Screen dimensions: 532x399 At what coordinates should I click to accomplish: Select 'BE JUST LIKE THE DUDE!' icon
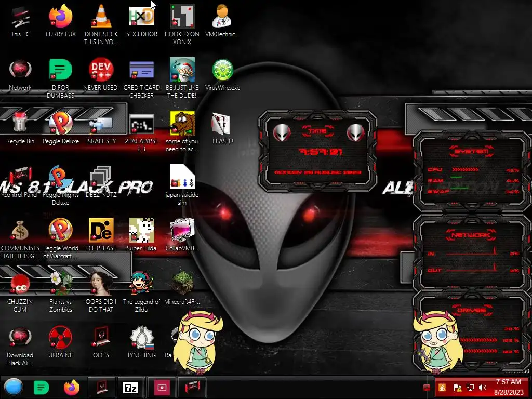pyautogui.click(x=182, y=70)
